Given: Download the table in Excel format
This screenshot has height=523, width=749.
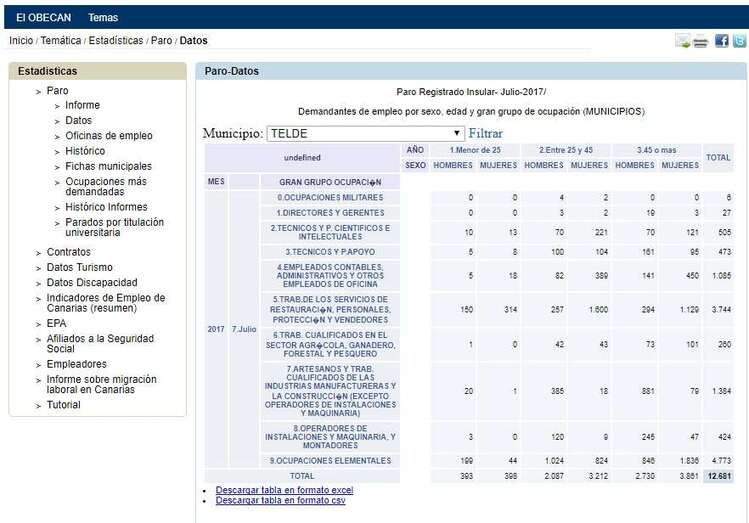Looking at the screenshot, I should (x=284, y=490).
